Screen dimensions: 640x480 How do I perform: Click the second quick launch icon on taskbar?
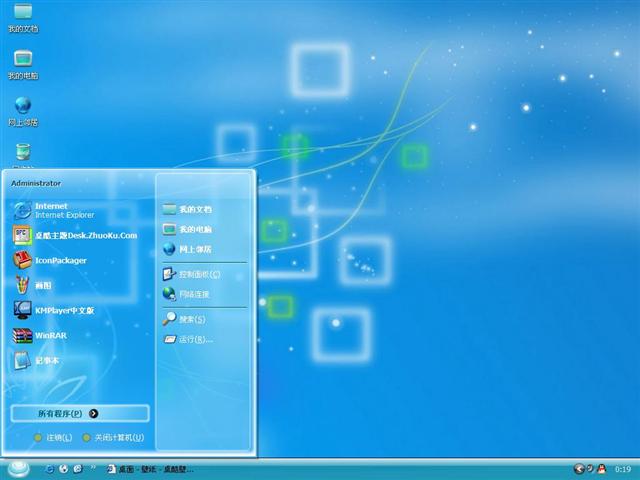click(x=64, y=469)
